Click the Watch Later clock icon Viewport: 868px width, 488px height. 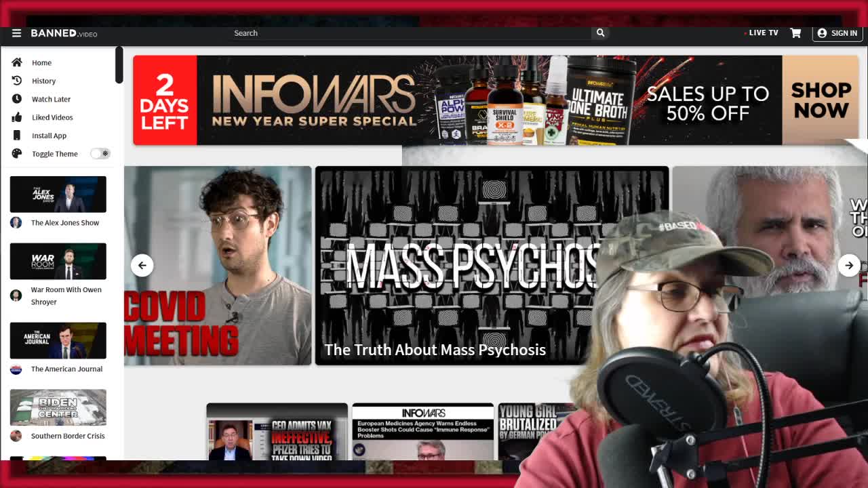(x=17, y=99)
